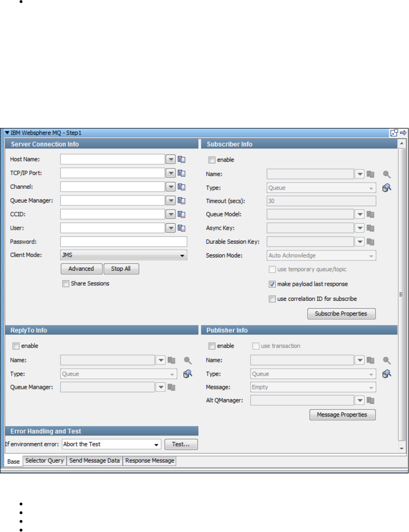The image size is (409, 532).
Task: Click magnifier search icon for Publisher Name
Action: 386,360
